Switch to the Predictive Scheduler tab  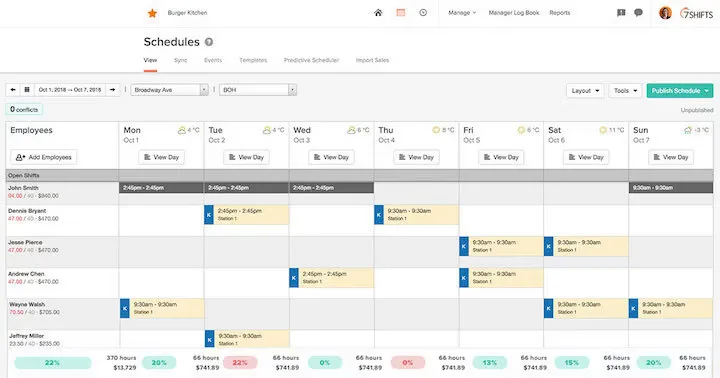pos(311,60)
